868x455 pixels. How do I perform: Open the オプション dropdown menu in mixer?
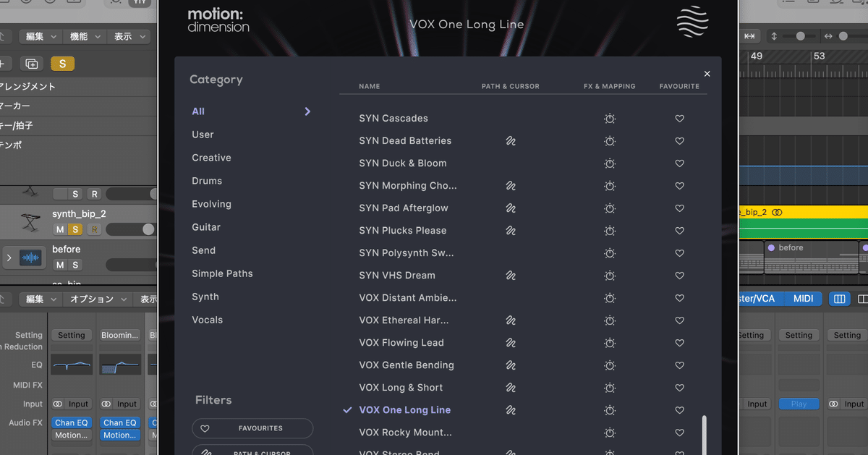click(x=96, y=299)
